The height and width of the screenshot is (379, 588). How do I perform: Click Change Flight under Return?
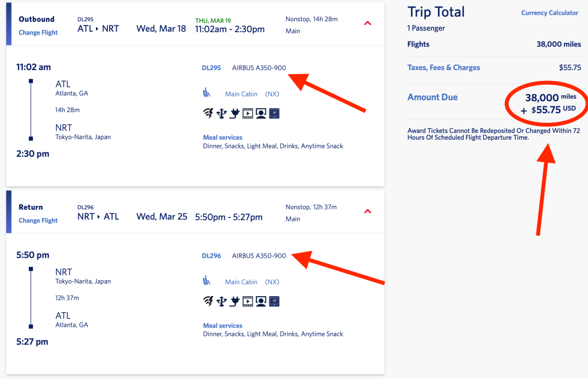coord(38,221)
